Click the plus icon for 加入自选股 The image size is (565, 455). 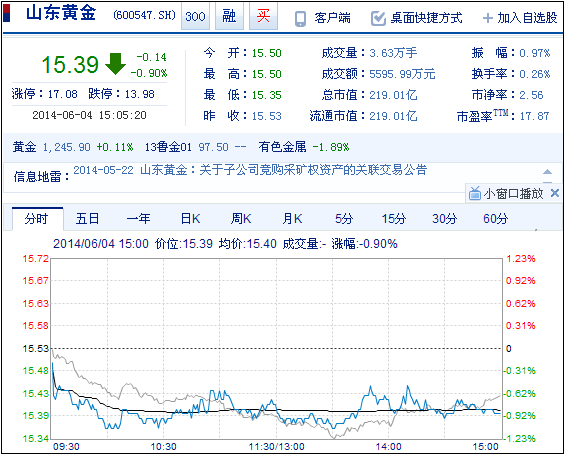coord(488,18)
